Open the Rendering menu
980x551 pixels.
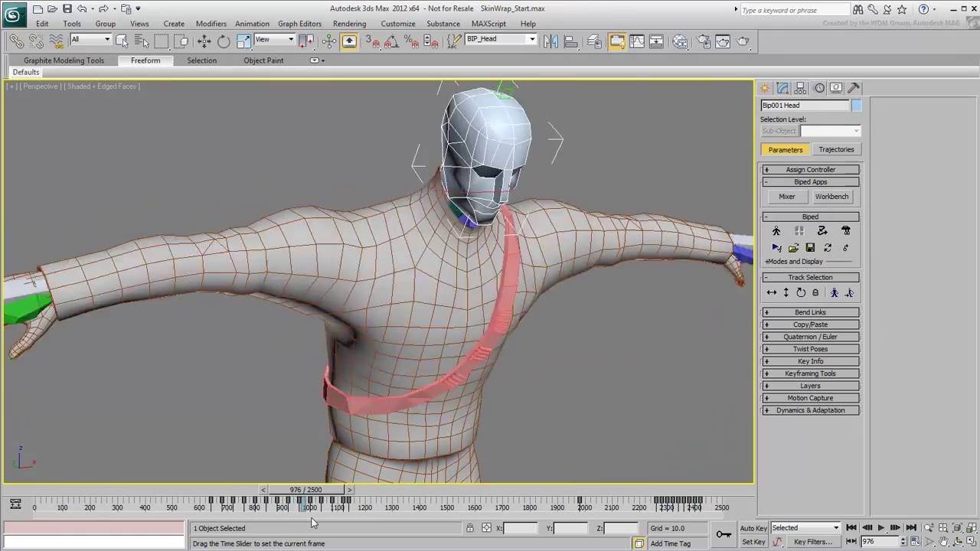[349, 24]
